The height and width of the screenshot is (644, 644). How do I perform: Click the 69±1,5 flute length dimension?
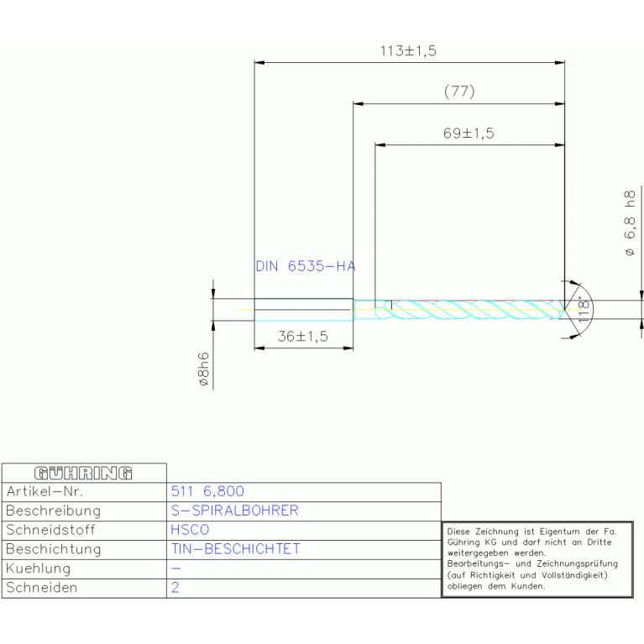468,134
